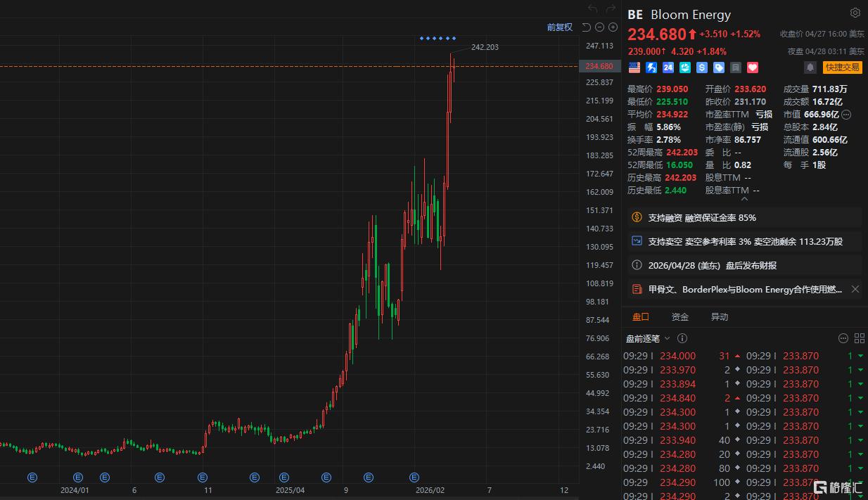
Task: Zoom out the chart with the minus icon
Action: [x=599, y=27]
